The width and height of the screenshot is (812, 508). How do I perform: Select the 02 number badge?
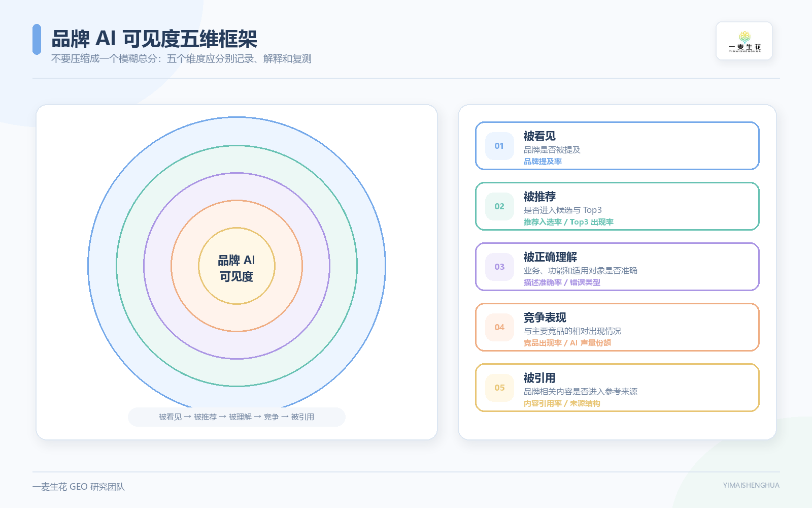click(499, 207)
